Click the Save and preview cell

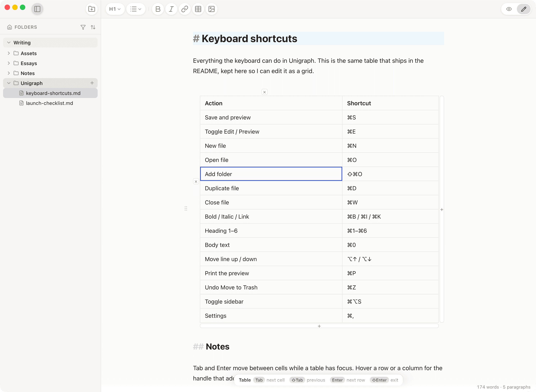(x=271, y=118)
